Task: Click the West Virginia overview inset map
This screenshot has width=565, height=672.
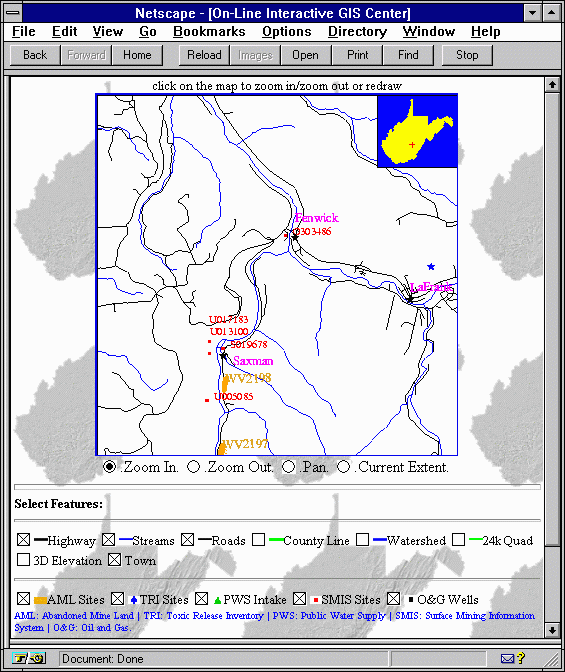Action: (417, 131)
